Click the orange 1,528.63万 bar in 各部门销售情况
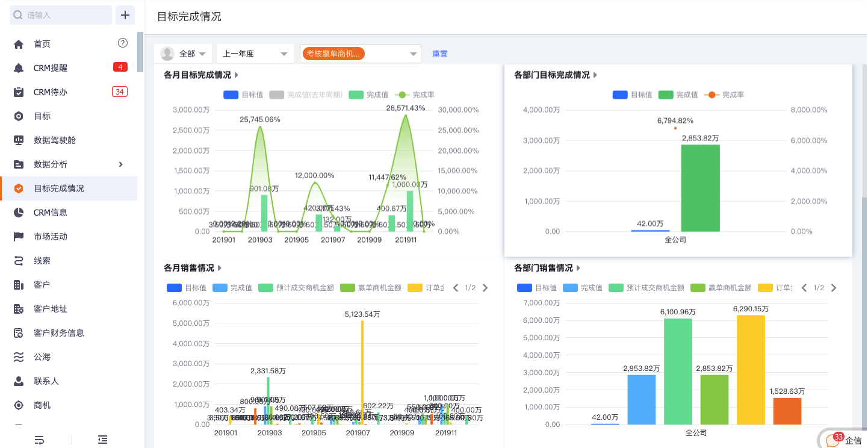Viewport: 868px width, 448px height. [x=787, y=411]
